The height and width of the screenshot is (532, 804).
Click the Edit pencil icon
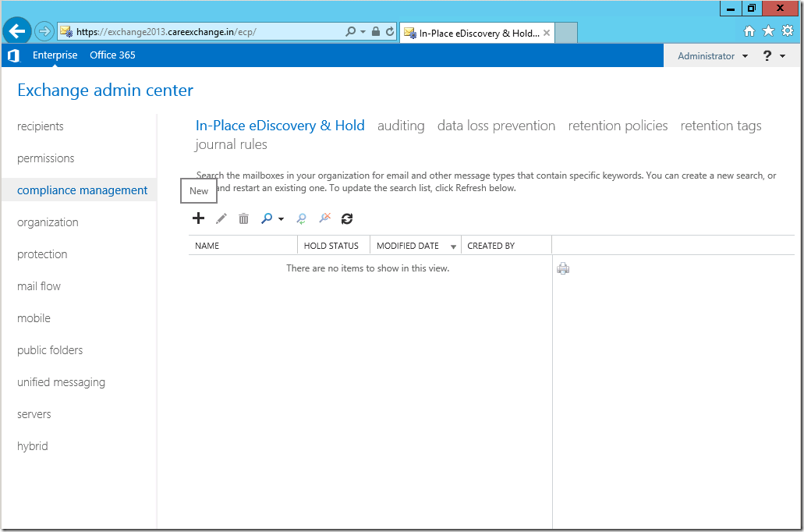pyautogui.click(x=221, y=218)
